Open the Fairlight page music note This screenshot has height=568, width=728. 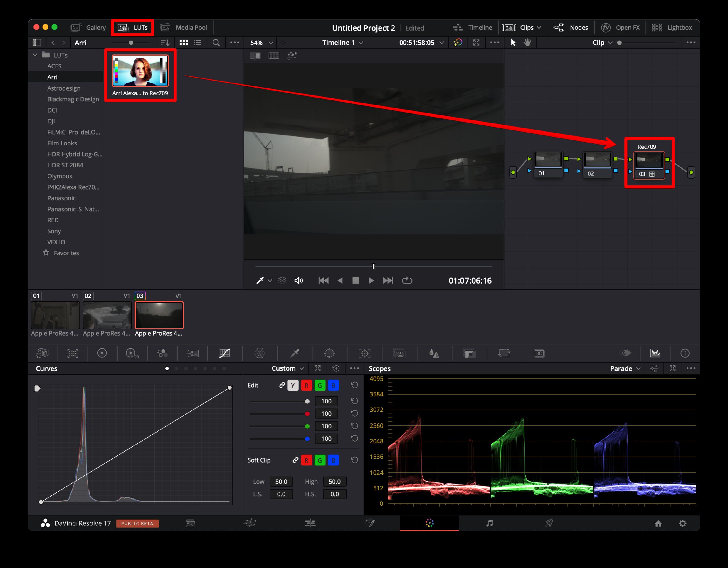pos(489,523)
